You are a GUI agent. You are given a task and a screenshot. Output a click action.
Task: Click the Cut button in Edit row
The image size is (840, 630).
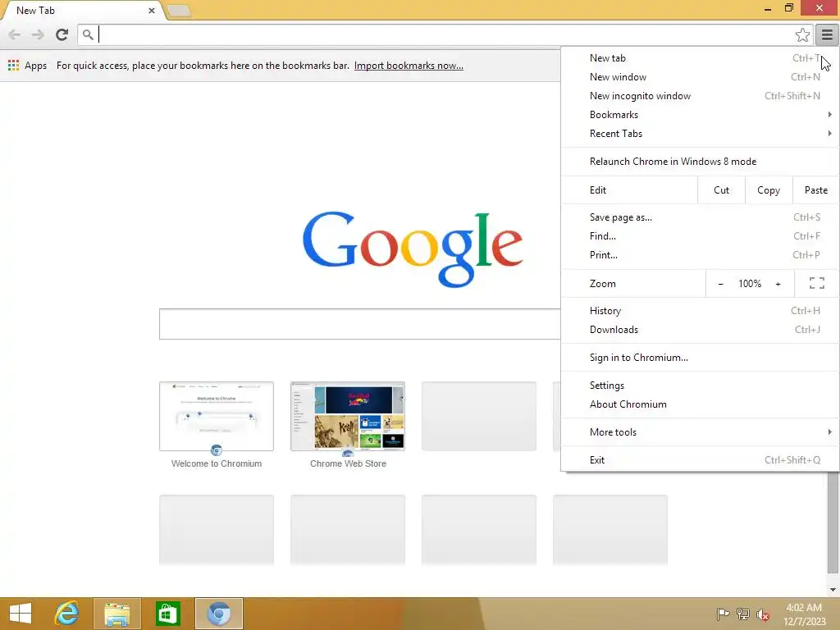click(721, 190)
